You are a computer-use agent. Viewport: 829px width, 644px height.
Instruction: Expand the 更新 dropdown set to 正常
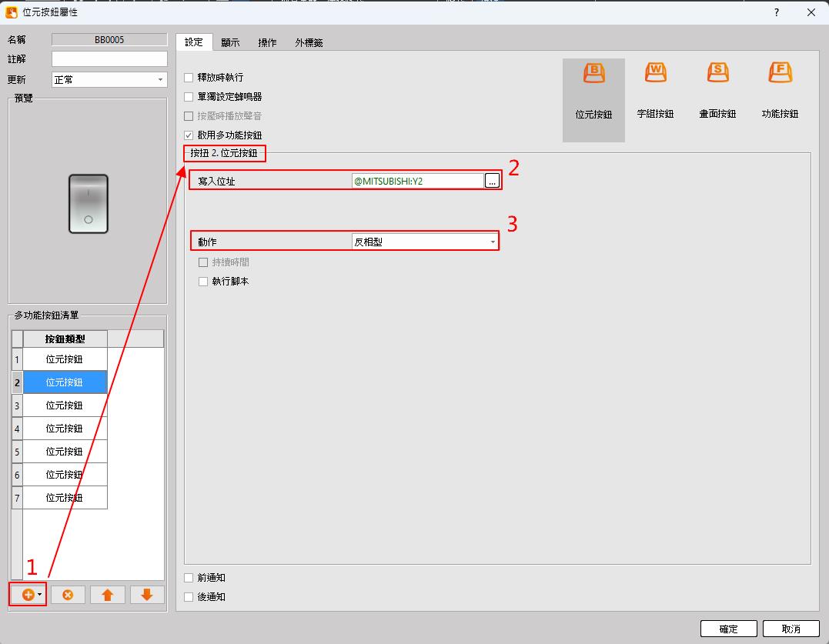point(109,79)
